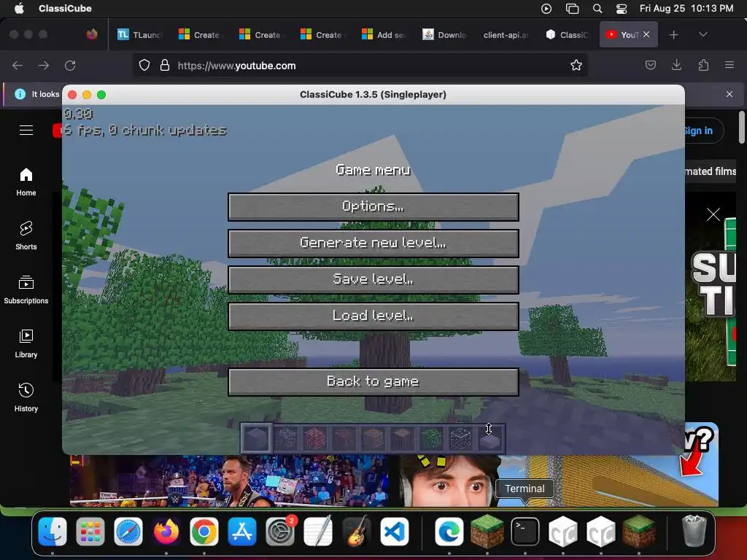Click Generate new level button
Viewport: 747px width, 560px height.
[x=373, y=244]
